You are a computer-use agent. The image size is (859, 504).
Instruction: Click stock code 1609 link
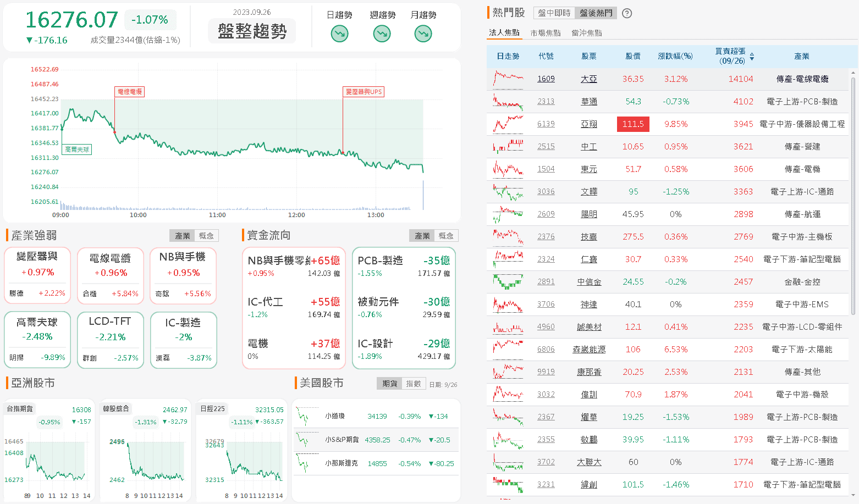pyautogui.click(x=546, y=79)
